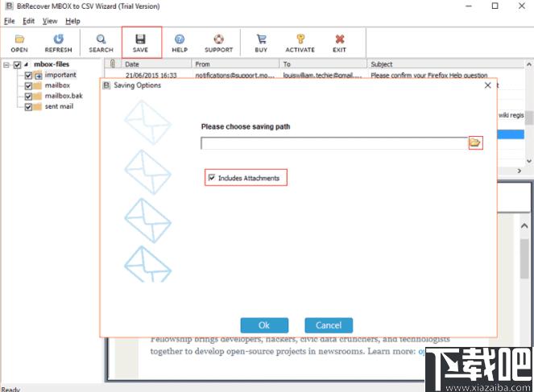534x392 pixels.
Task: Click the Cancel button
Action: pos(329,325)
